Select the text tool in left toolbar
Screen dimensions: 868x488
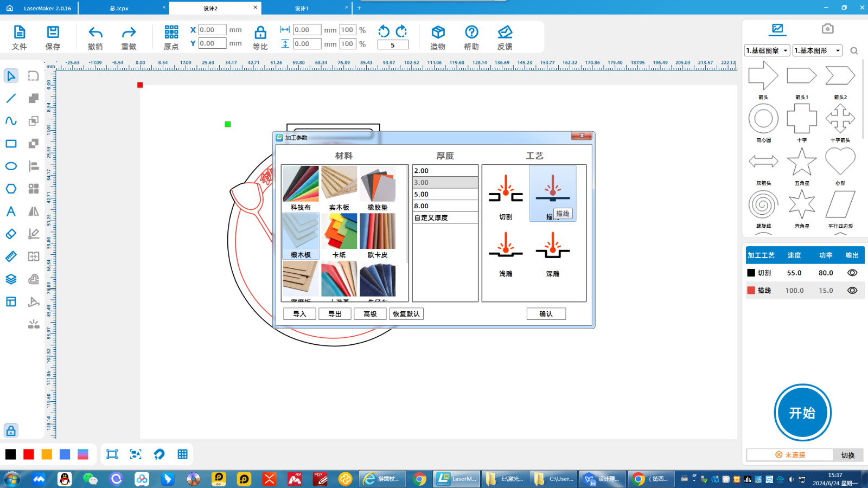(11, 211)
